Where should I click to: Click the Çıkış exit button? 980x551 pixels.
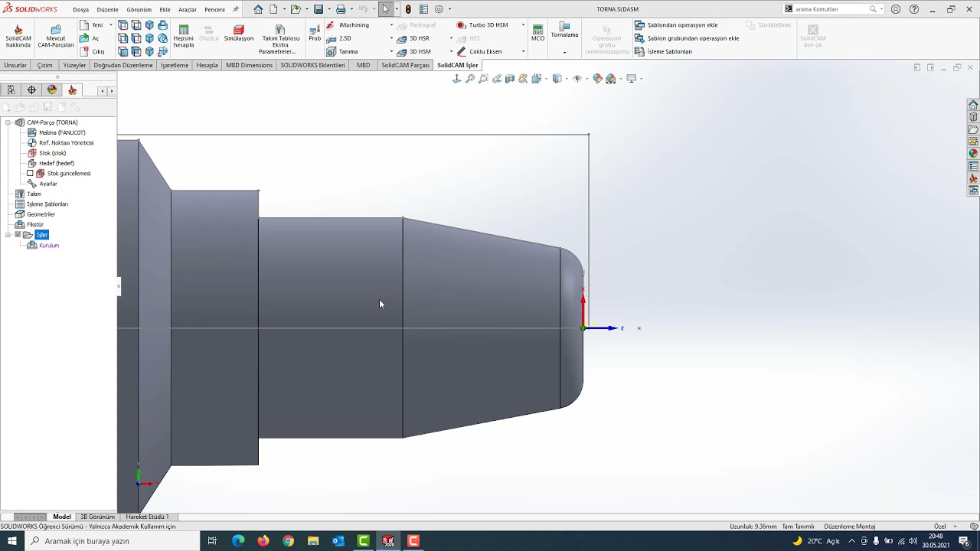click(x=93, y=51)
